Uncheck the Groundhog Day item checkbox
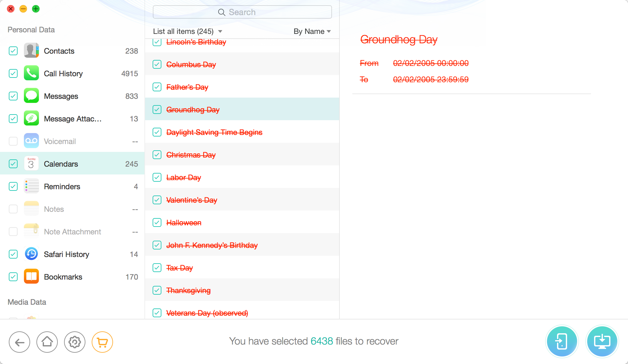The height and width of the screenshot is (364, 628). click(157, 110)
